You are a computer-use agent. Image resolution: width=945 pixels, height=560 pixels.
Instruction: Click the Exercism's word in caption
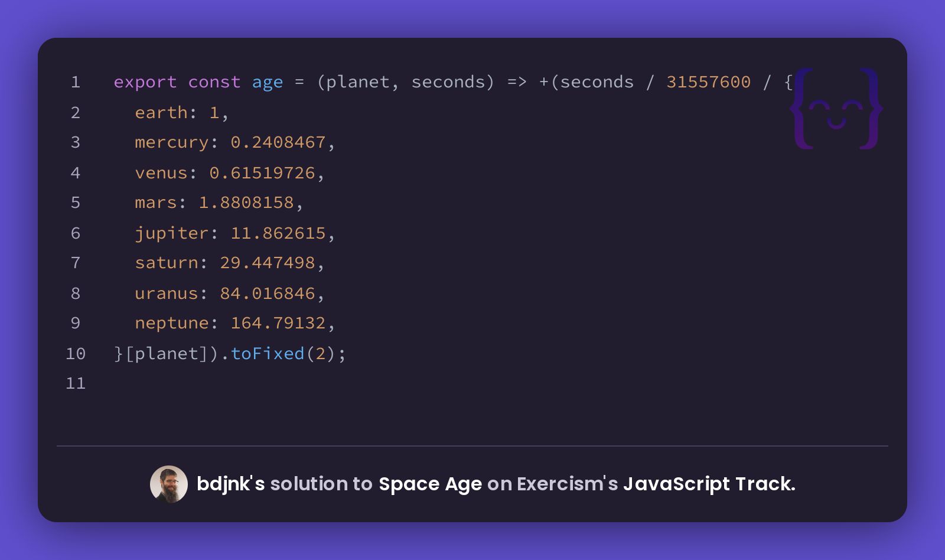click(568, 484)
